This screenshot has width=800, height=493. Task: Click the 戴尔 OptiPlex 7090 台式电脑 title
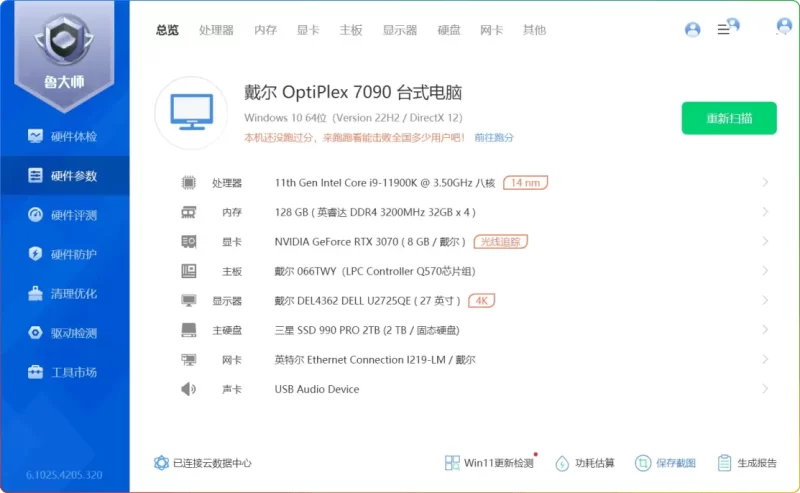pos(353,92)
